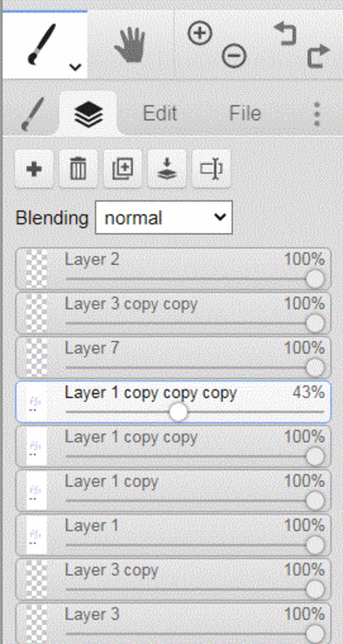This screenshot has width=343, height=644.
Task: Select the Hand pan tool
Action: click(130, 45)
